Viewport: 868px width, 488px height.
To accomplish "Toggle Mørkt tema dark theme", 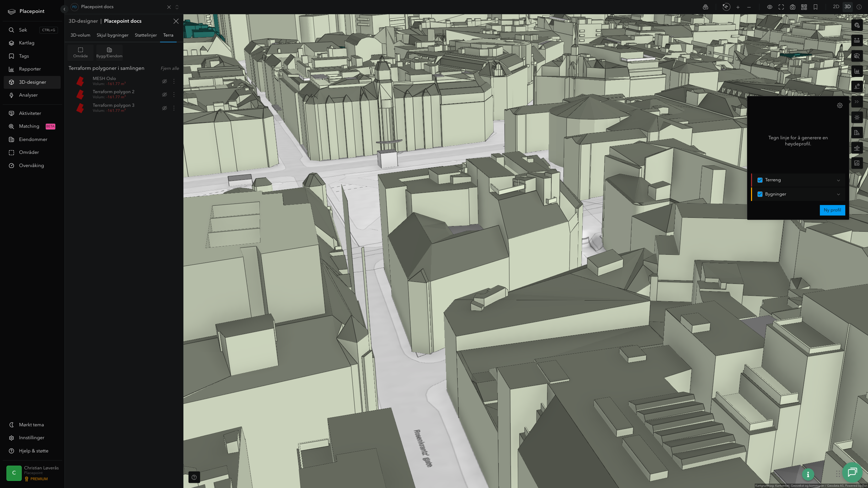I will tap(32, 425).
